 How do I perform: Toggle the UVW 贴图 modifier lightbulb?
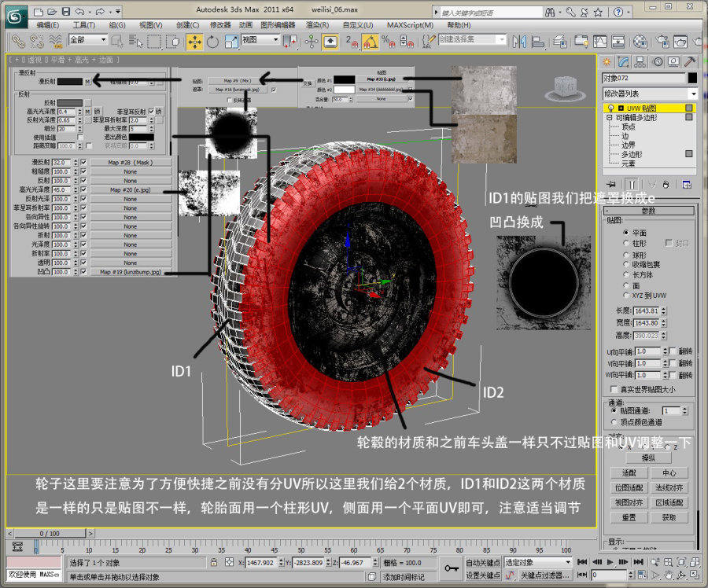(610, 108)
